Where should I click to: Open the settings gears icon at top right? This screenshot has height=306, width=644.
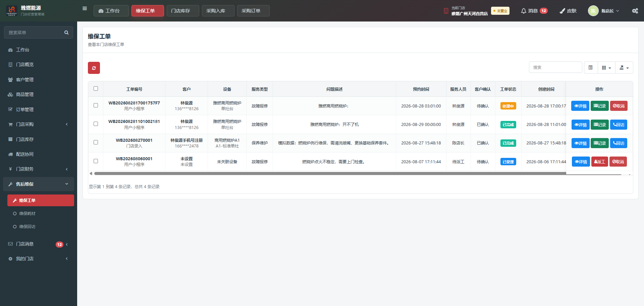click(635, 11)
